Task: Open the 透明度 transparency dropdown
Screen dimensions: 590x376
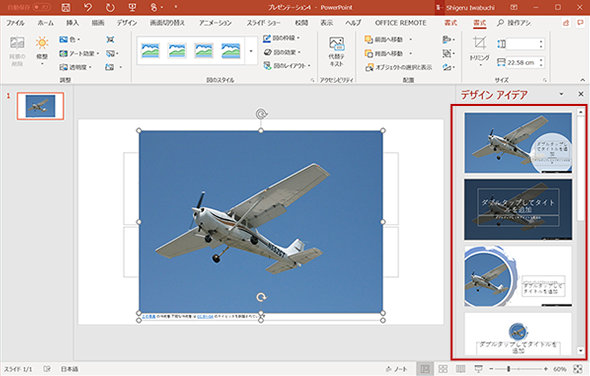Action: pyautogui.click(x=76, y=67)
